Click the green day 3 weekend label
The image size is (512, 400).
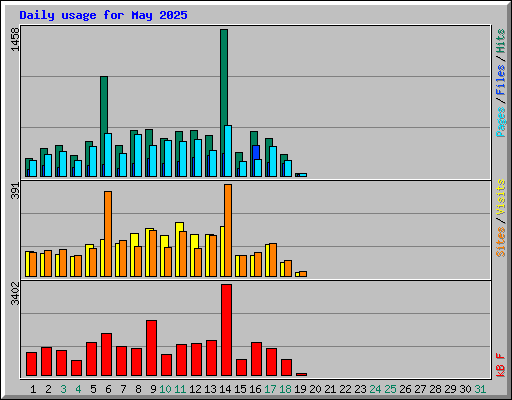coord(63,389)
